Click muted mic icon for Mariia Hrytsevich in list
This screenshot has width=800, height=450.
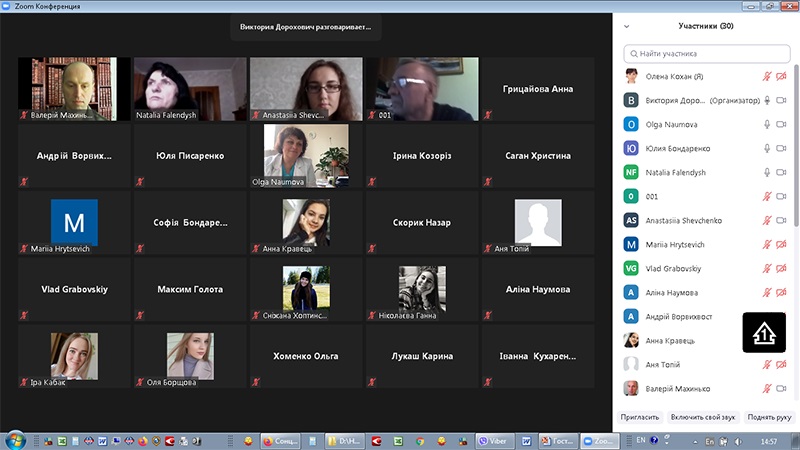click(767, 244)
